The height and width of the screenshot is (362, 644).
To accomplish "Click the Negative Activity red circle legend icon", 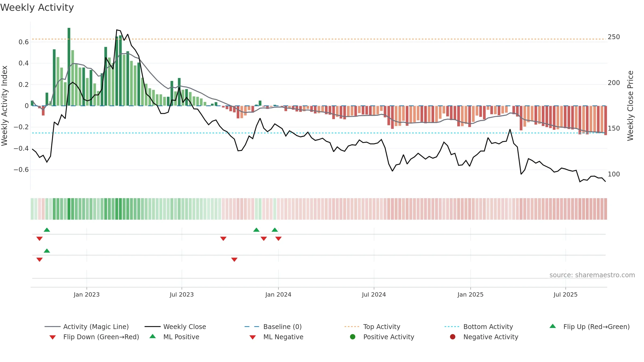I will click(453, 337).
